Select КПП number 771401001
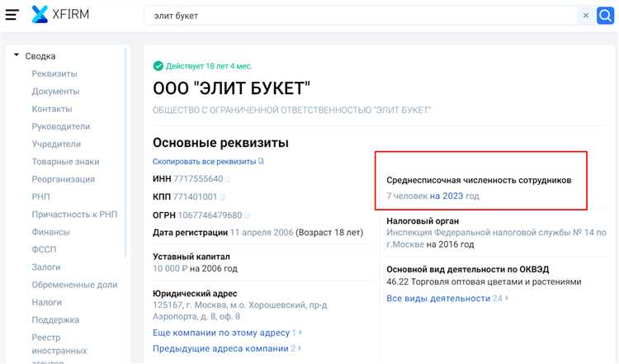The image size is (619, 364). tap(195, 196)
